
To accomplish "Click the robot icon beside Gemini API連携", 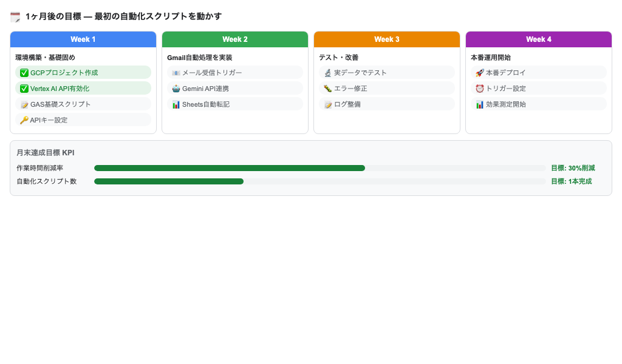I will click(176, 89).
